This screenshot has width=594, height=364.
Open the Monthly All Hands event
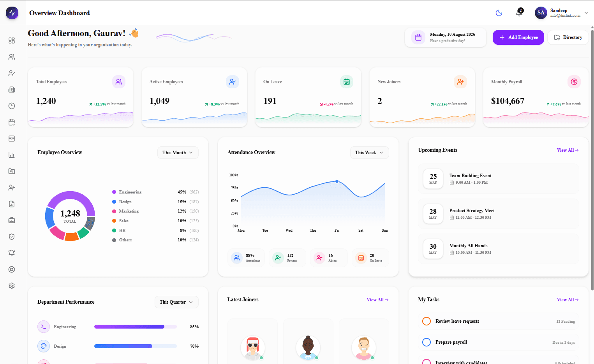tap(498, 249)
